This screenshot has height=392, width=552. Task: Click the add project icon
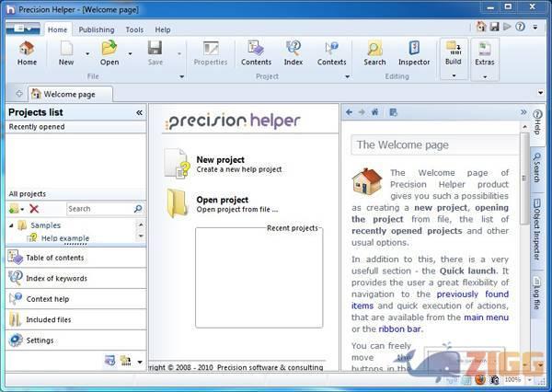14,209
